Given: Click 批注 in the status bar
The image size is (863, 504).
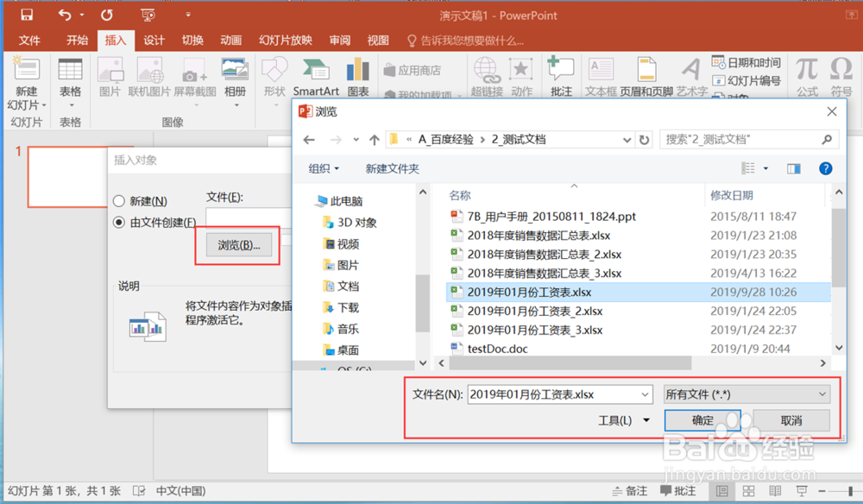Looking at the screenshot, I should [678, 491].
